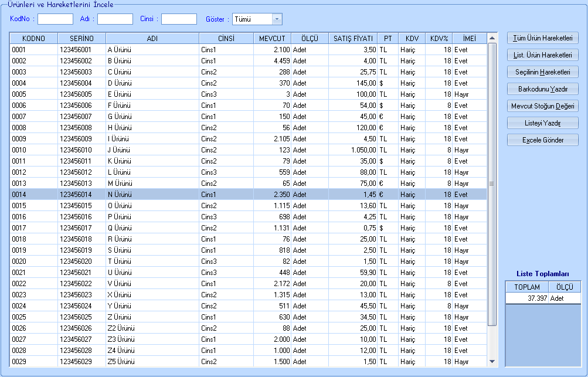Click the Cinsi filter input field
Screen dimensions: 588x377
coord(179,19)
